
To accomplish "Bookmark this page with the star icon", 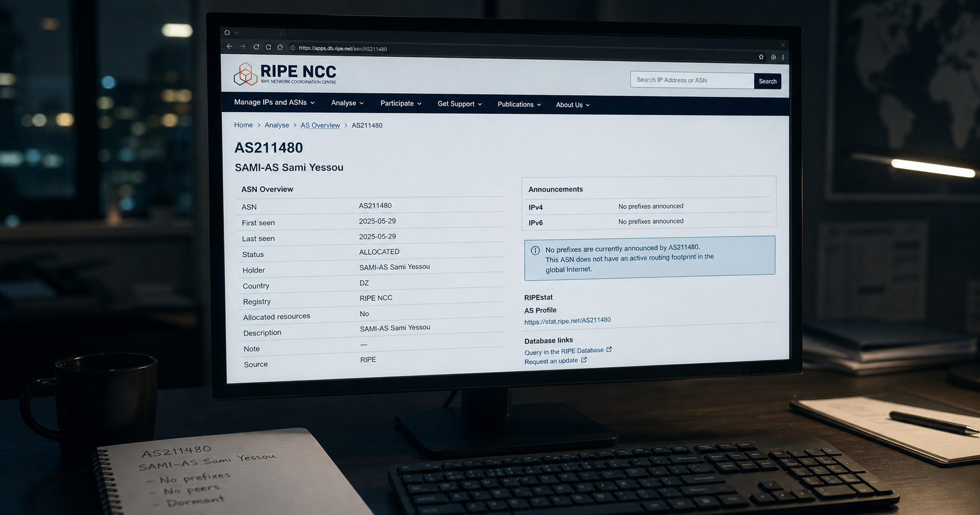I will (761, 57).
